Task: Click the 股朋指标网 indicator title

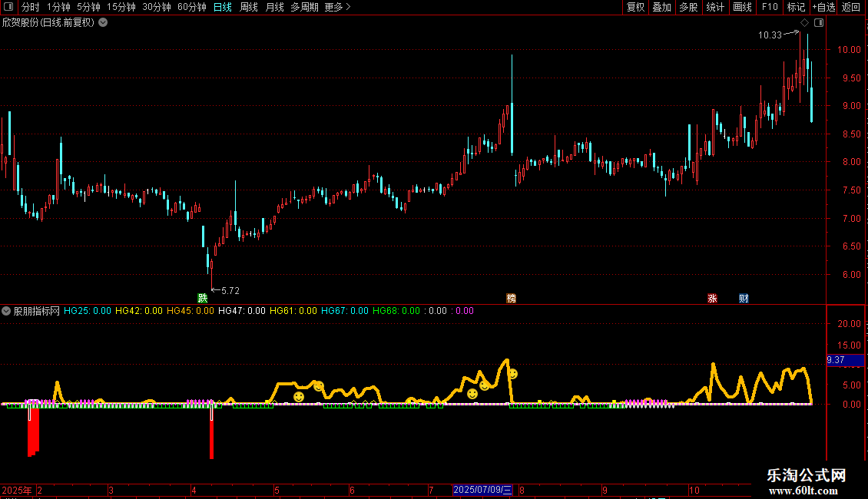Action: click(37, 311)
